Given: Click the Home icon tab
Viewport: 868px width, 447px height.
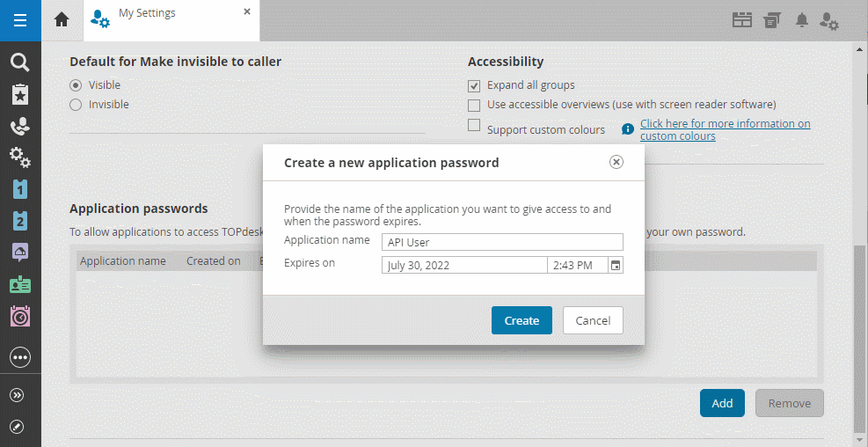Looking at the screenshot, I should coord(62,19).
